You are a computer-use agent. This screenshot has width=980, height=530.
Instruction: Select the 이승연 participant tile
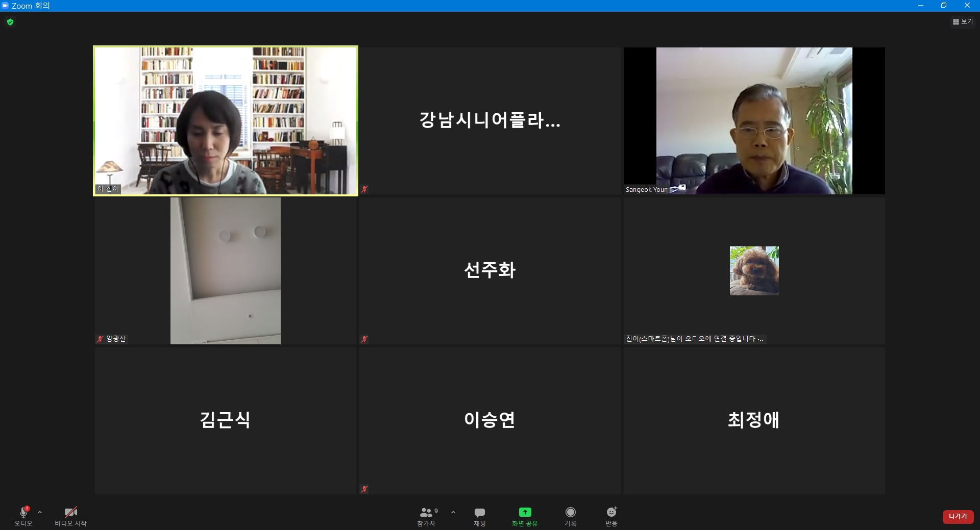coord(489,420)
